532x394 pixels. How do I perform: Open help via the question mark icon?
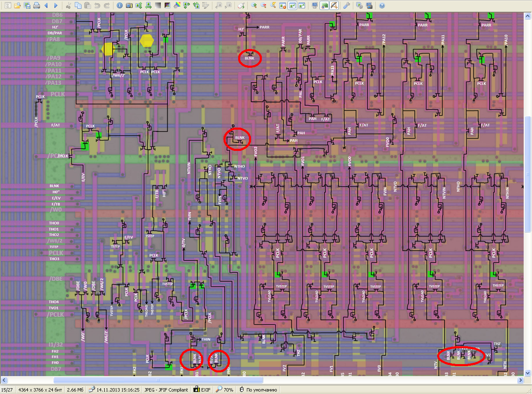[382, 6]
